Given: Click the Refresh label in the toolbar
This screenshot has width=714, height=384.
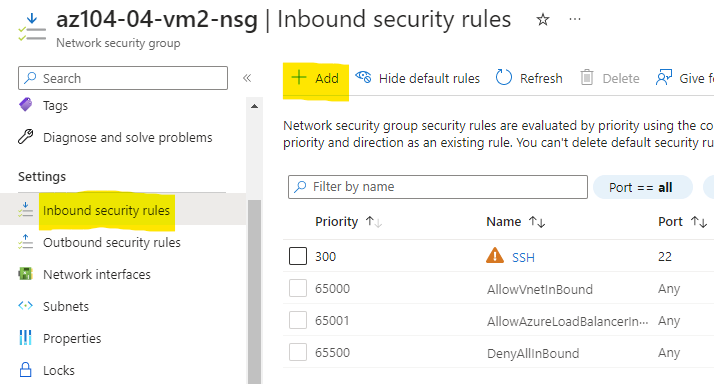Looking at the screenshot, I should tap(541, 79).
